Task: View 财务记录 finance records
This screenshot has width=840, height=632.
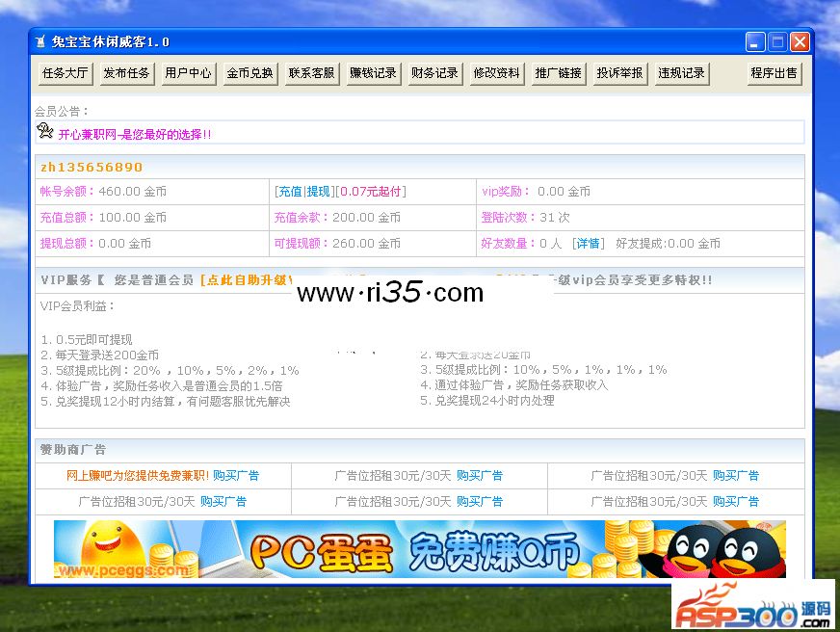Action: pyautogui.click(x=434, y=73)
